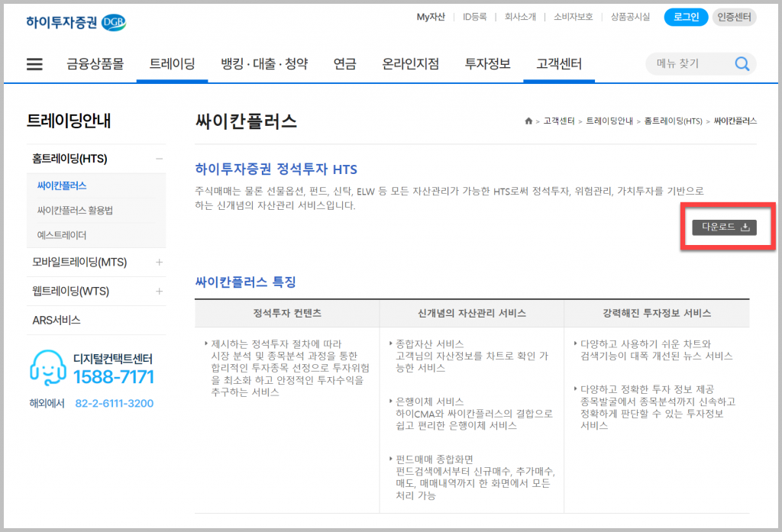
Task: Click 홈트레이딩(HTS) in the breadcrumb
Action: tap(674, 121)
